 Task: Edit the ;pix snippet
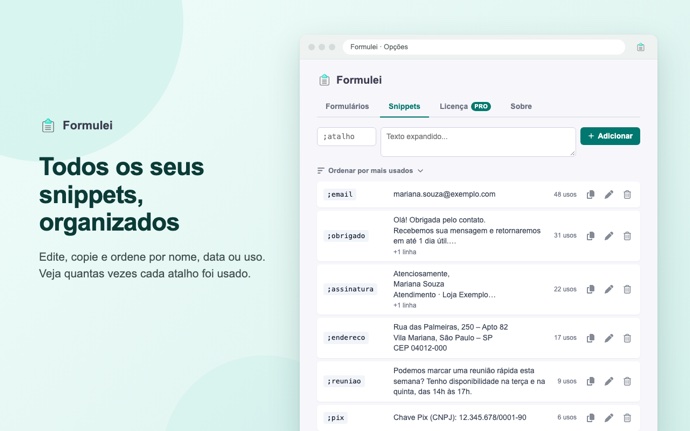point(609,417)
